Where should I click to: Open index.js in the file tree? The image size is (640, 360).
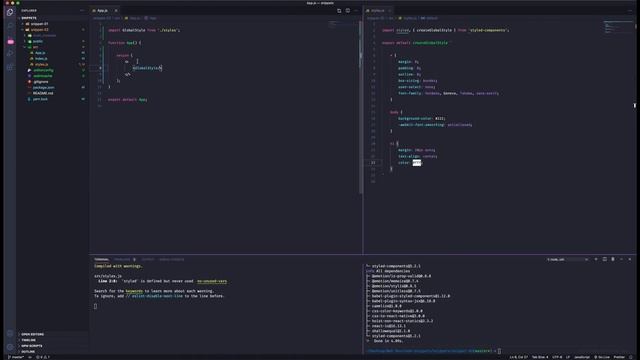coord(41,58)
